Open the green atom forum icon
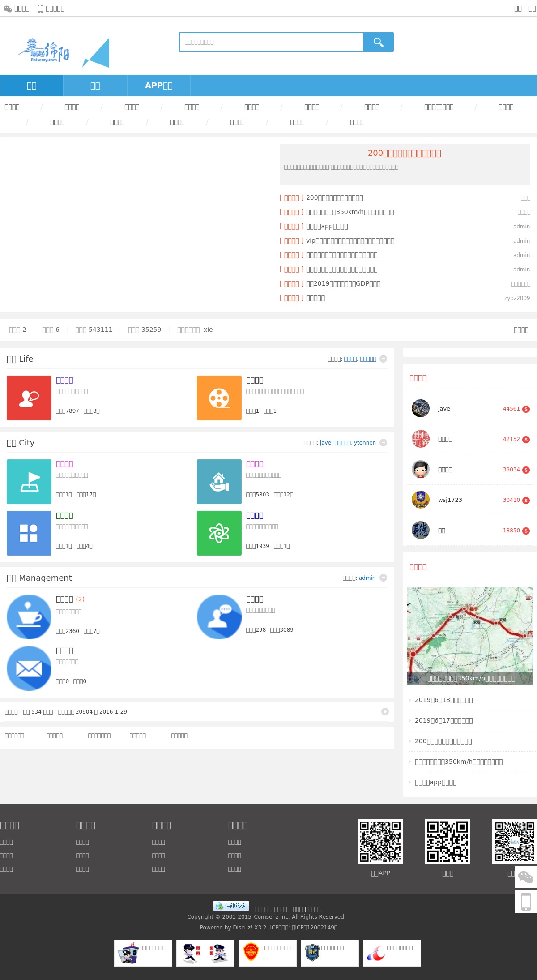Viewport: 537px width, 980px height. pos(219,533)
